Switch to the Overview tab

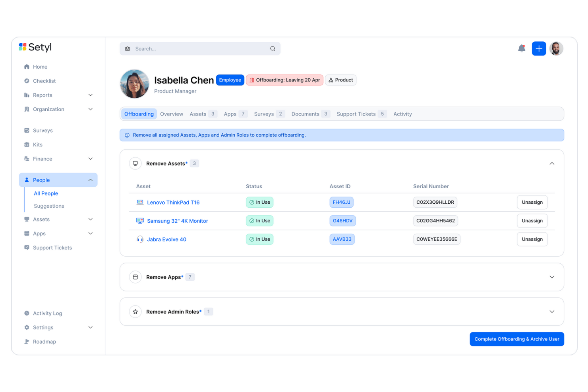[x=171, y=114]
